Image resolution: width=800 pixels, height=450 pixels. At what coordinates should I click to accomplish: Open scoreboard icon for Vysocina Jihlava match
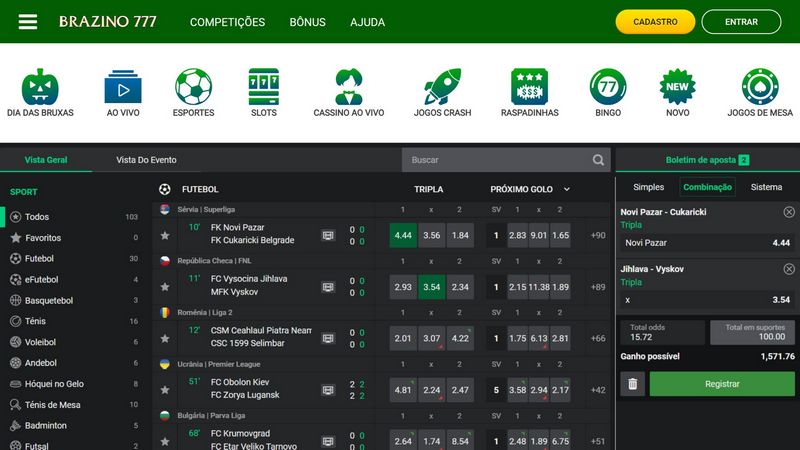pyautogui.click(x=328, y=287)
